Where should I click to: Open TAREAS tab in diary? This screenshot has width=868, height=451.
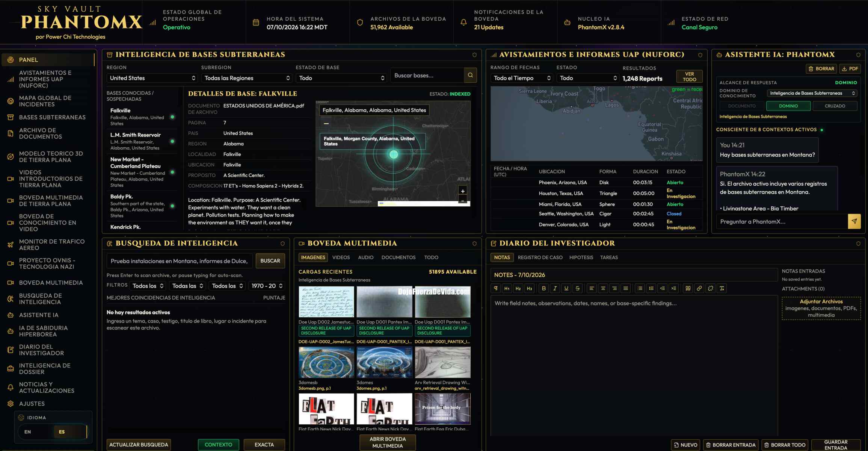pos(609,257)
